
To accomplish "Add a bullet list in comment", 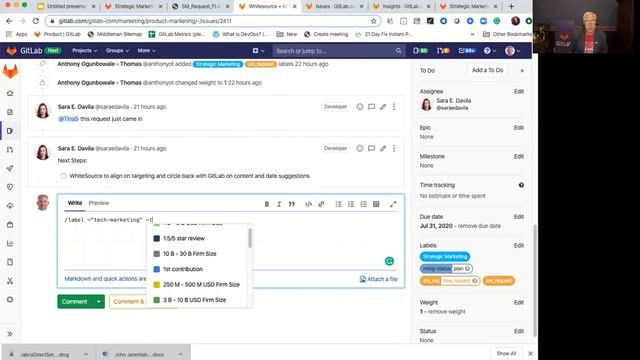I will click(338, 204).
